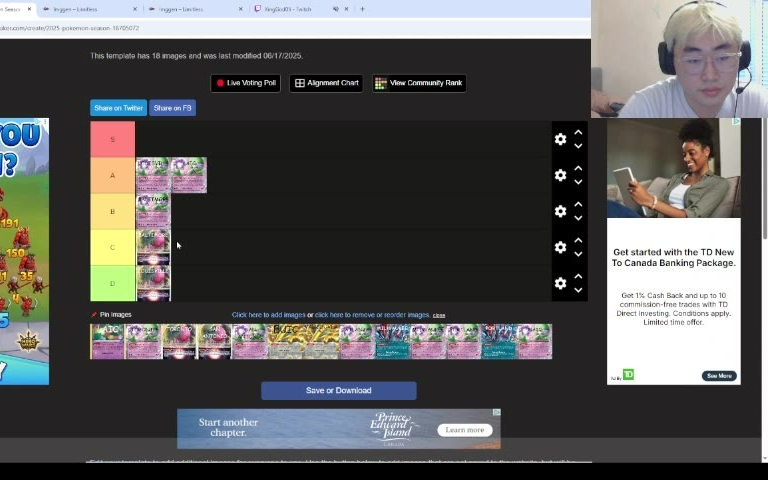Screen dimensions: 768x480
Task: Select the SAN ANTONIO card in the image tray
Action: click(214, 341)
